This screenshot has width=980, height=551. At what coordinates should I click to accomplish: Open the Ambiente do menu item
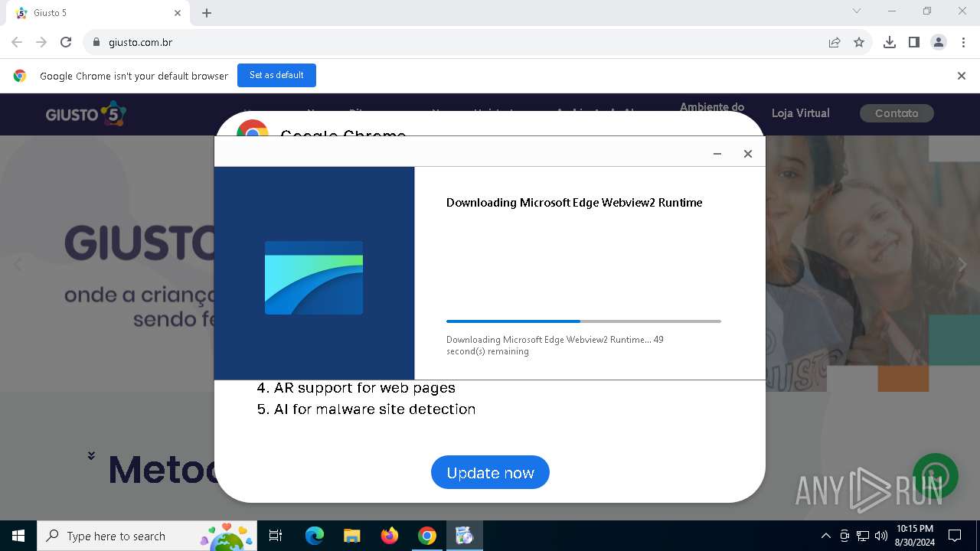coord(712,107)
